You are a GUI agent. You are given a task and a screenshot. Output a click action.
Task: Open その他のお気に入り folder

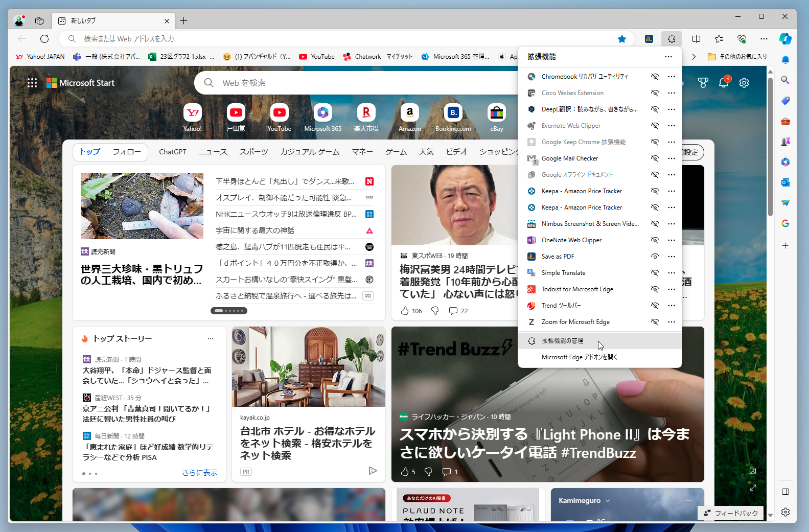737,57
